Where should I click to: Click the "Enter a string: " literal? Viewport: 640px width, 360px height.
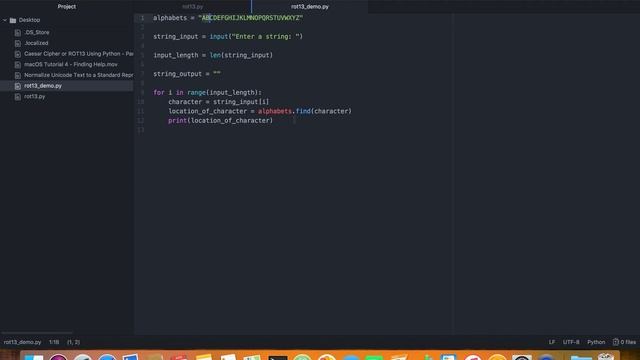pyautogui.click(x=265, y=37)
